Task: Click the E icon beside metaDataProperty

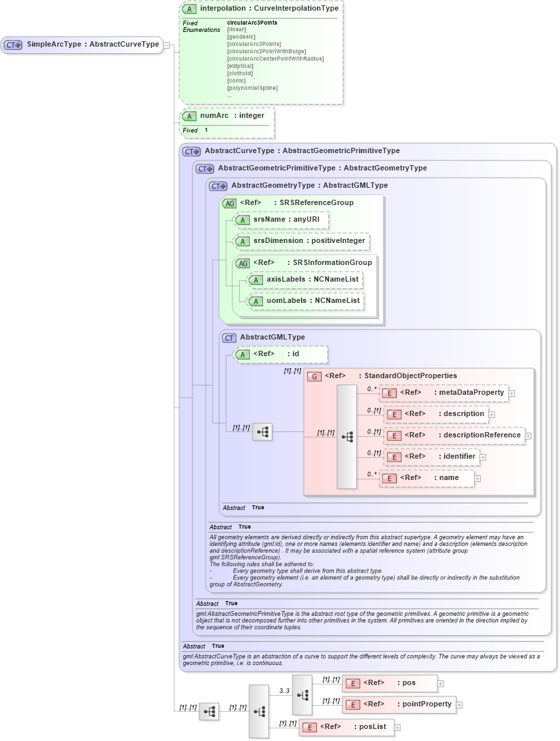Action: click(x=390, y=393)
